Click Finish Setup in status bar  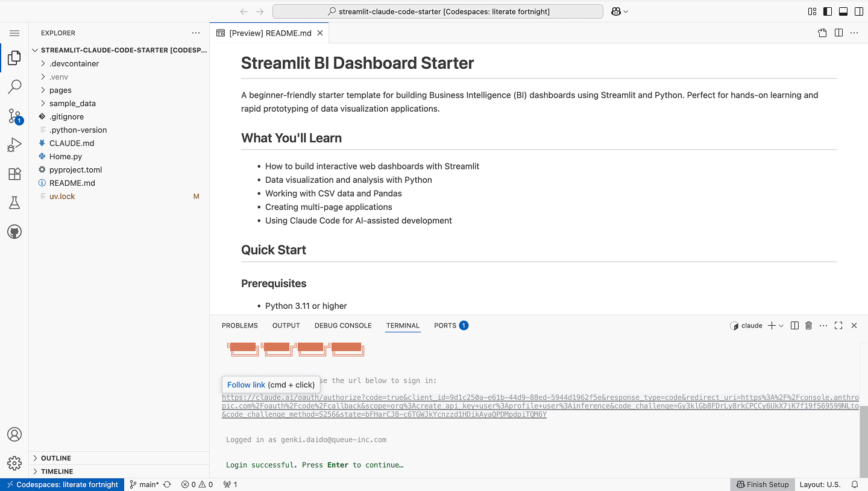pos(762,484)
